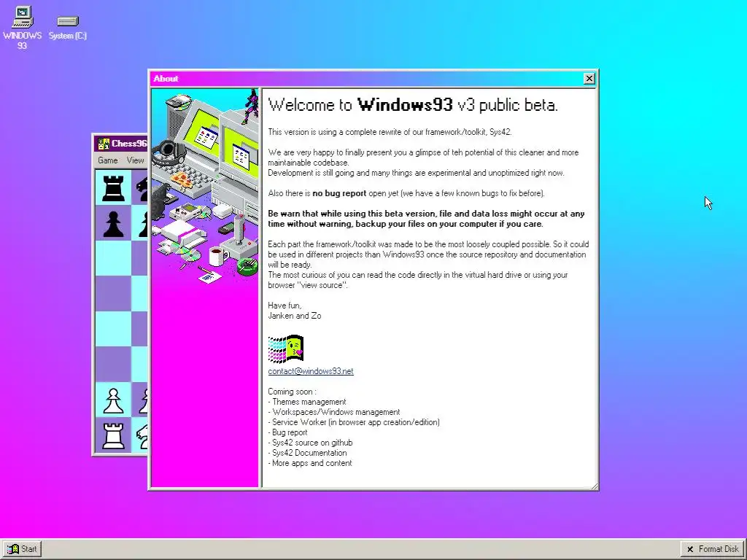Click the Chess96 window title bar

(120, 144)
